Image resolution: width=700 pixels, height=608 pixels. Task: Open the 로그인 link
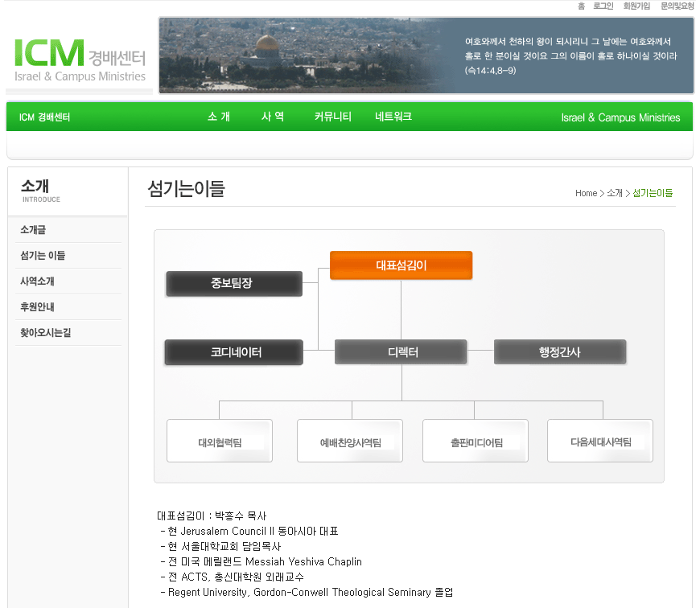603,6
